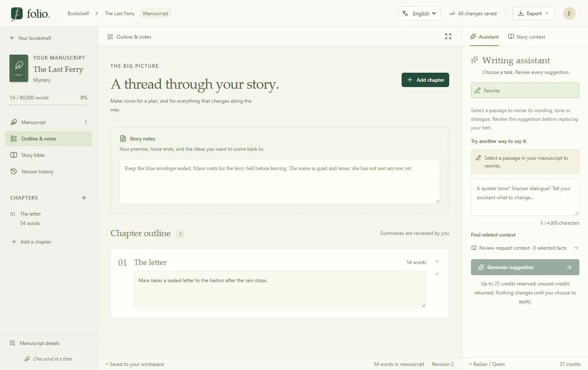Click Bailian / Qwen model label

point(489,364)
